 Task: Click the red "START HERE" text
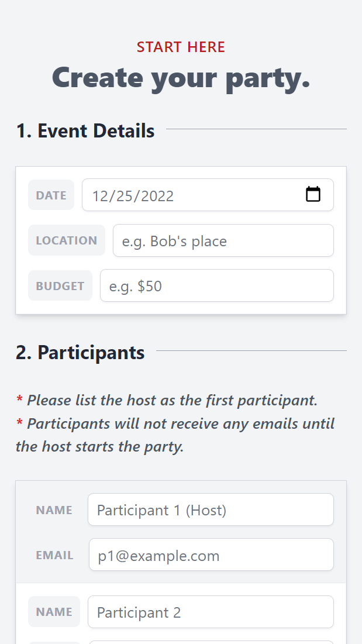pyautogui.click(x=181, y=47)
